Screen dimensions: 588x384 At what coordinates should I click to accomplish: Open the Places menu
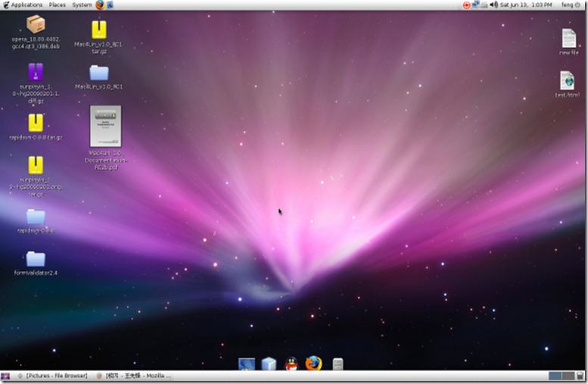coord(57,5)
